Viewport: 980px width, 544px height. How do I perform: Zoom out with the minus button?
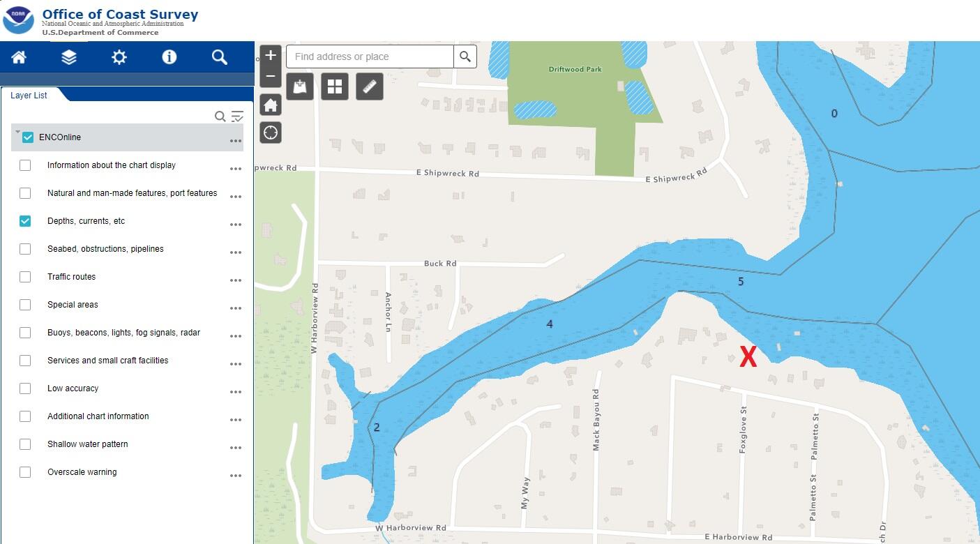[x=271, y=76]
